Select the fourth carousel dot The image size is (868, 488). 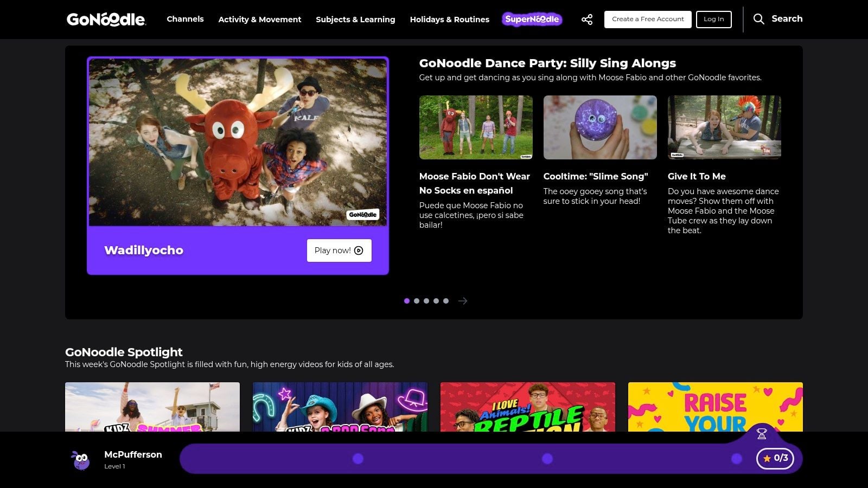click(x=436, y=301)
